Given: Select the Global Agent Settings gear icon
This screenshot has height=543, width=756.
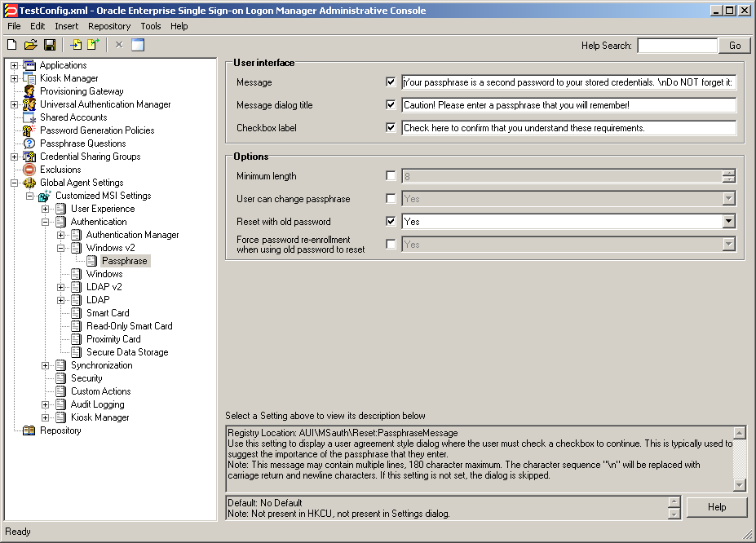Looking at the screenshot, I should [29, 183].
